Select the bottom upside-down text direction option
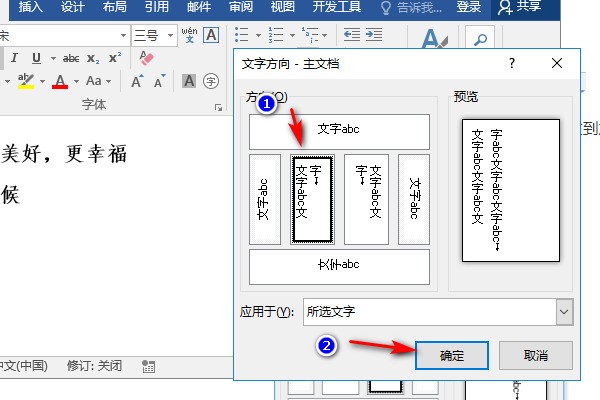This screenshot has width=600, height=400. (339, 265)
